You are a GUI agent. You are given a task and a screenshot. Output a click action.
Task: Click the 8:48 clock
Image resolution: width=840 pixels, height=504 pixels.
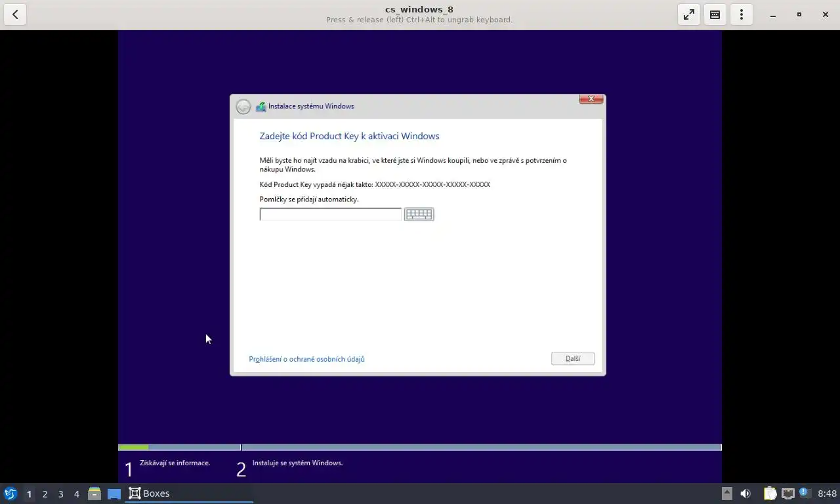(827, 493)
